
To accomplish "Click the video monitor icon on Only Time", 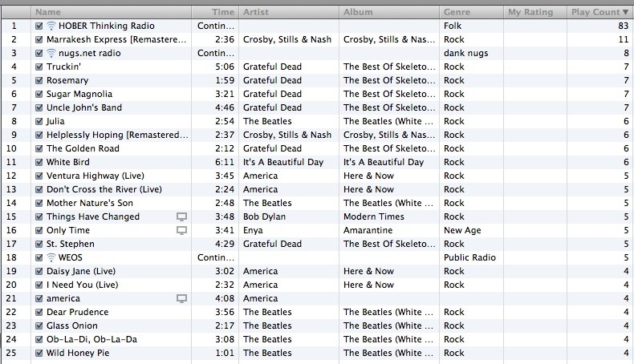I will tap(181, 231).
